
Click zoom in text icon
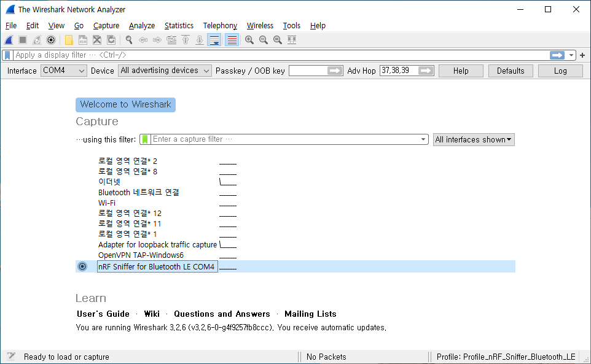point(249,40)
